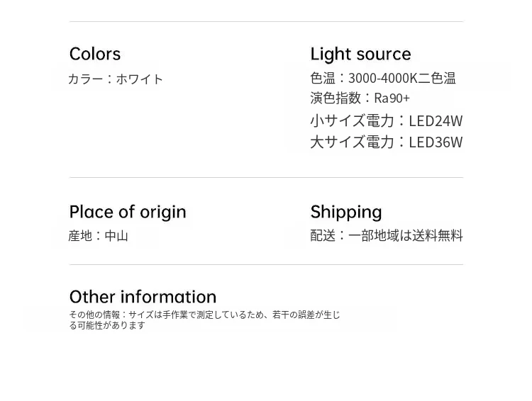The width and height of the screenshot is (532, 401).
Task: Click the Colors section heading
Action: (x=95, y=54)
